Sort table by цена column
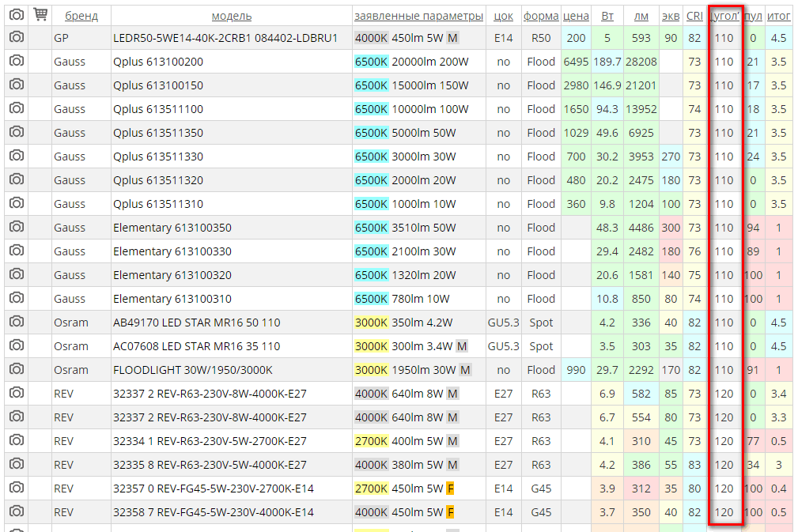798x532 pixels. [x=576, y=17]
